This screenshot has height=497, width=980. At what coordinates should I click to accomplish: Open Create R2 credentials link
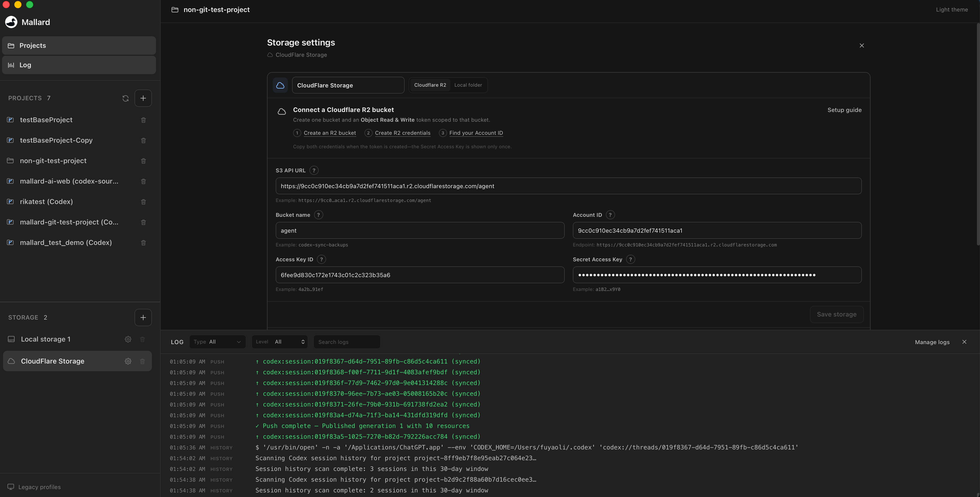403,133
